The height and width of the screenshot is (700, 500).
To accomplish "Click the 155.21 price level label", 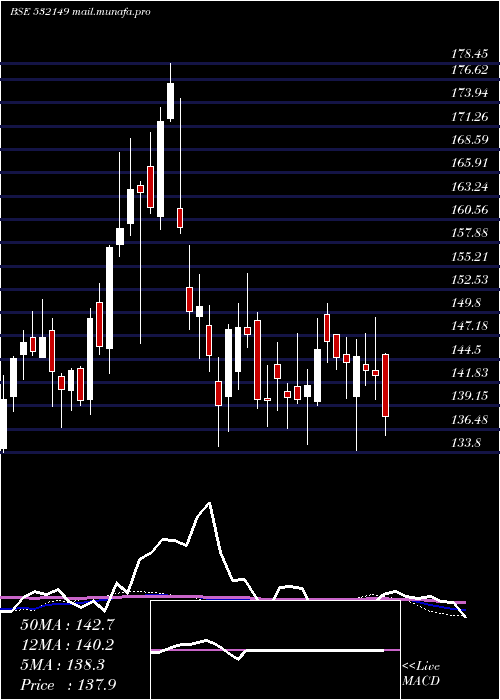I will click(x=469, y=257).
